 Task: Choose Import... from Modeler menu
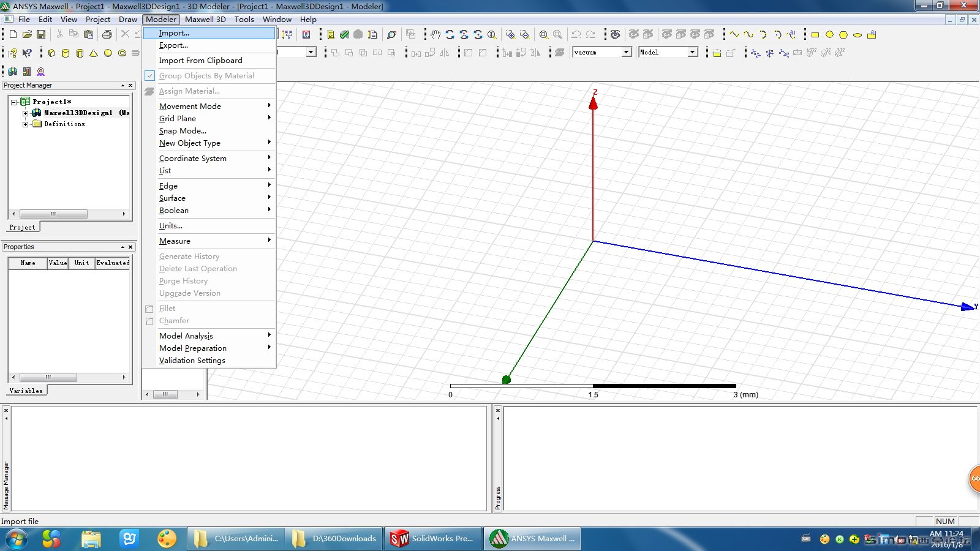coord(209,33)
